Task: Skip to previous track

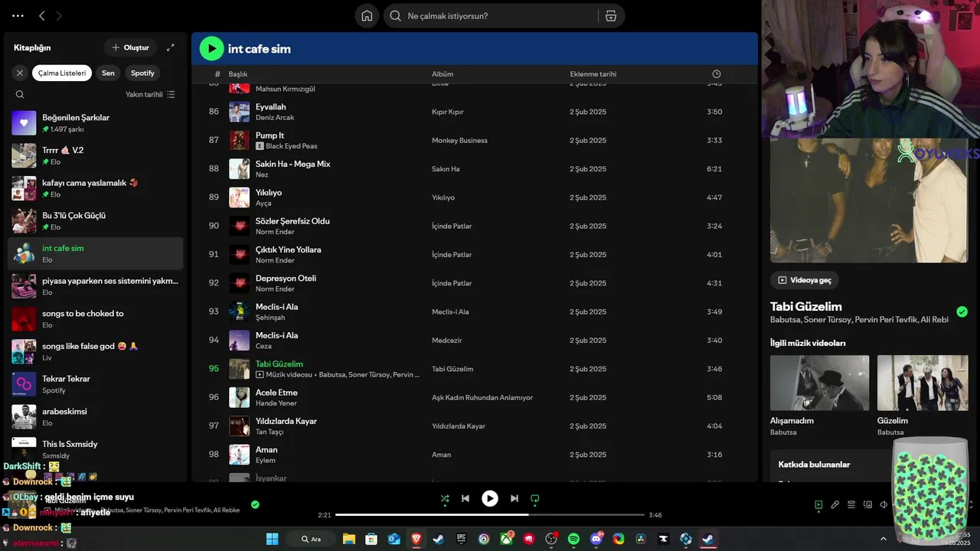Action: [x=465, y=499]
